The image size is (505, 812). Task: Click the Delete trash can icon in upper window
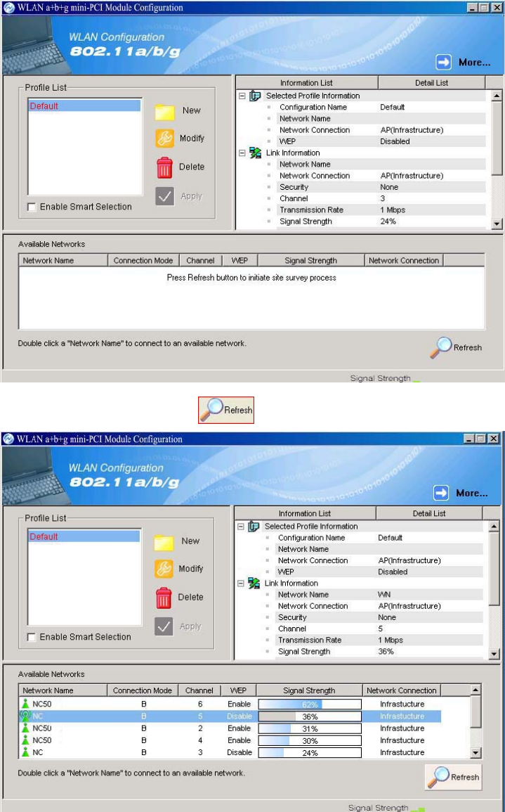[x=164, y=167]
